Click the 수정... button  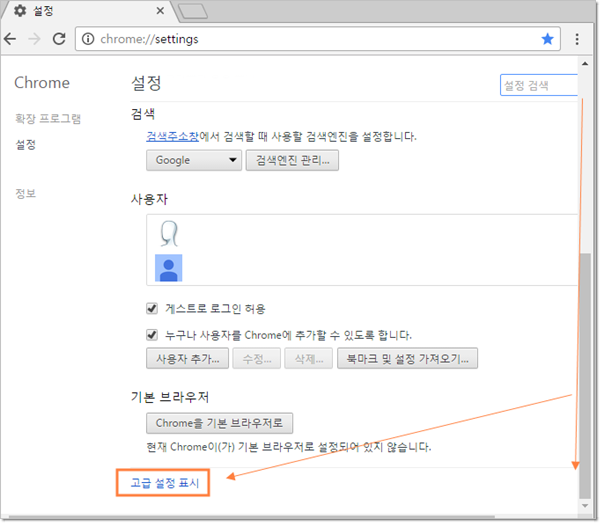[257, 358]
